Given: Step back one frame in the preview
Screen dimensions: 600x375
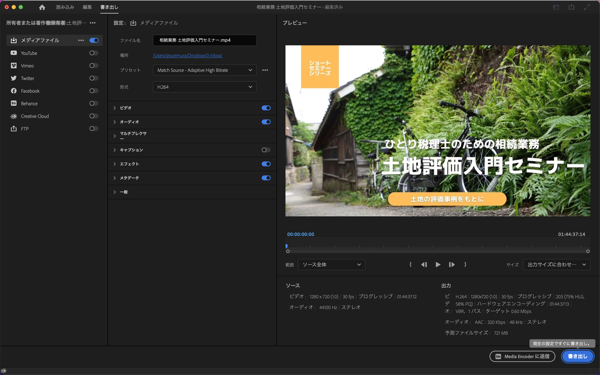Looking at the screenshot, I should click(424, 264).
